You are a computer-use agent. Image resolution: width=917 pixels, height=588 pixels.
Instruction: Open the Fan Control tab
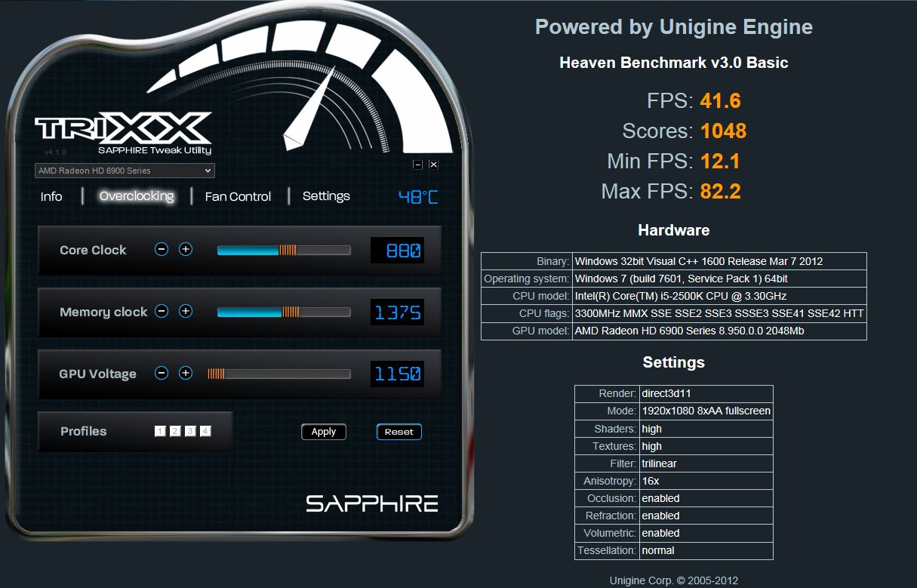pos(238,196)
